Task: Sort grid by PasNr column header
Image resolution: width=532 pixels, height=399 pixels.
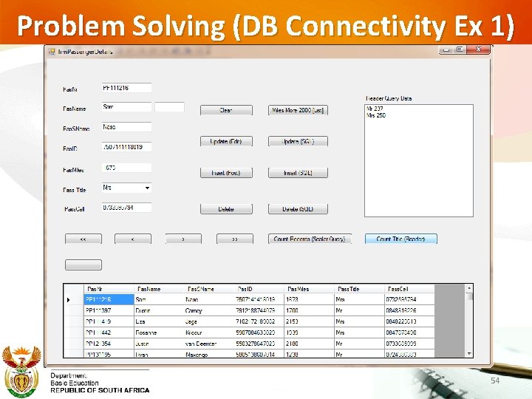Action: (109, 289)
